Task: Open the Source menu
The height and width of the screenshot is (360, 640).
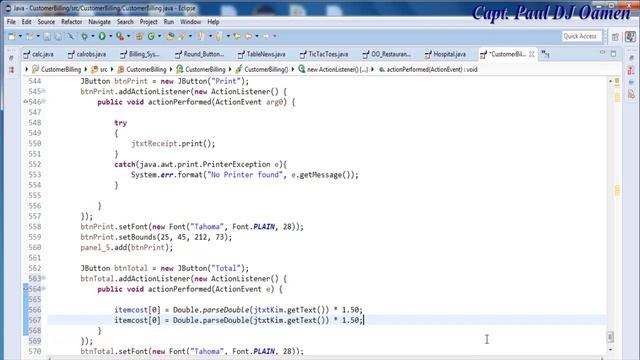Action: [x=46, y=22]
